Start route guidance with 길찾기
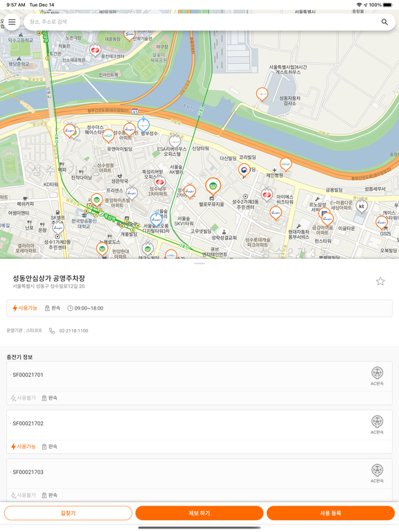The height and width of the screenshot is (532, 399). pyautogui.click(x=68, y=513)
